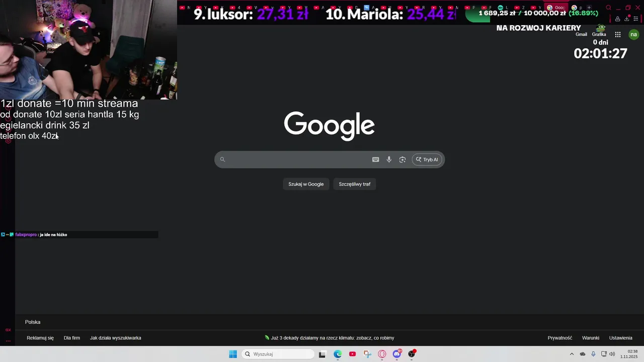Open Discord from the taskbar
This screenshot has height=362, width=644.
397,354
